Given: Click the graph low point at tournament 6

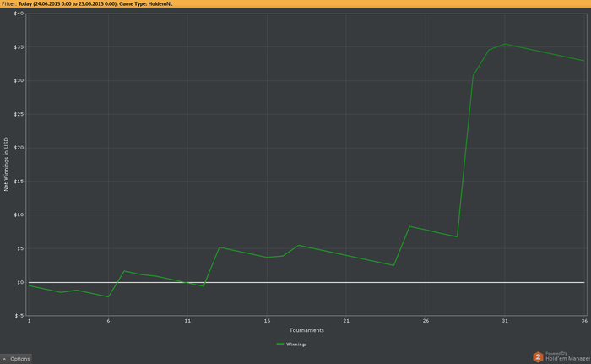Looking at the screenshot, I should point(108,296).
